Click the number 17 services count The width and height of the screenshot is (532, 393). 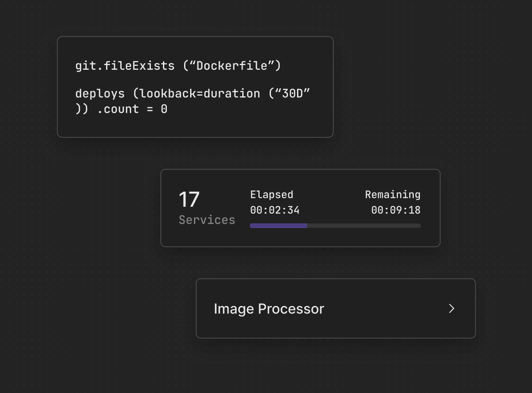click(189, 200)
